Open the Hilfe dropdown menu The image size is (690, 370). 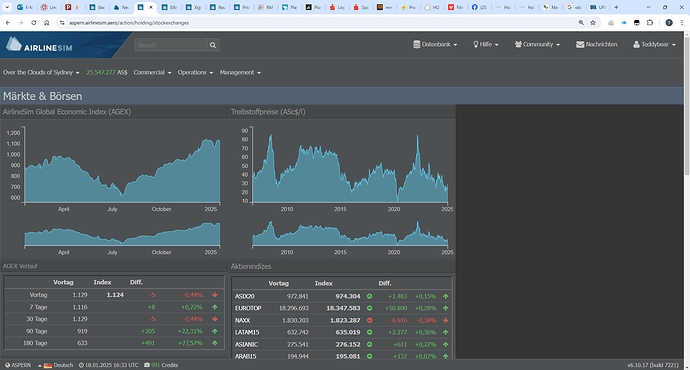(485, 44)
